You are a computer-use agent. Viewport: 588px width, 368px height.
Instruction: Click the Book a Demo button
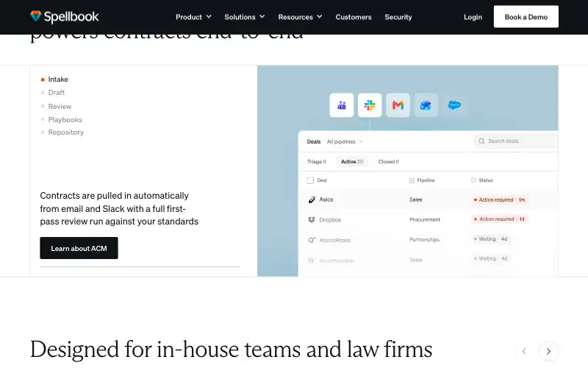click(x=526, y=16)
